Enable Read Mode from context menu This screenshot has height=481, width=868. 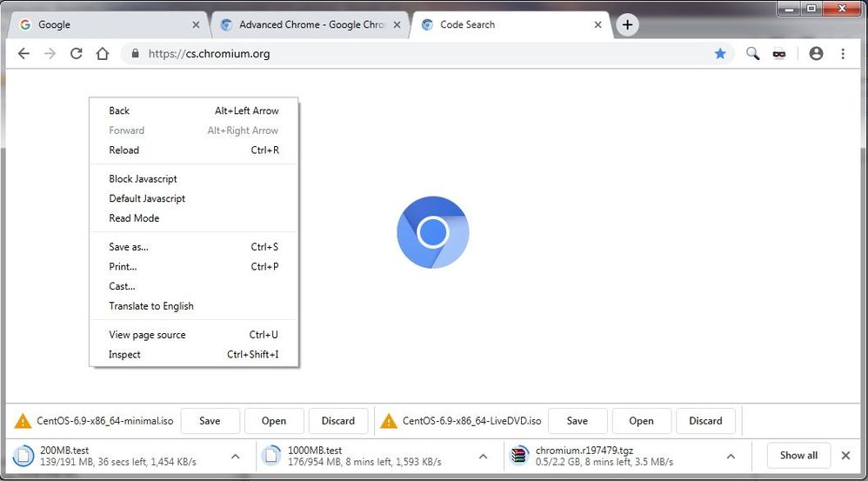click(x=194, y=218)
